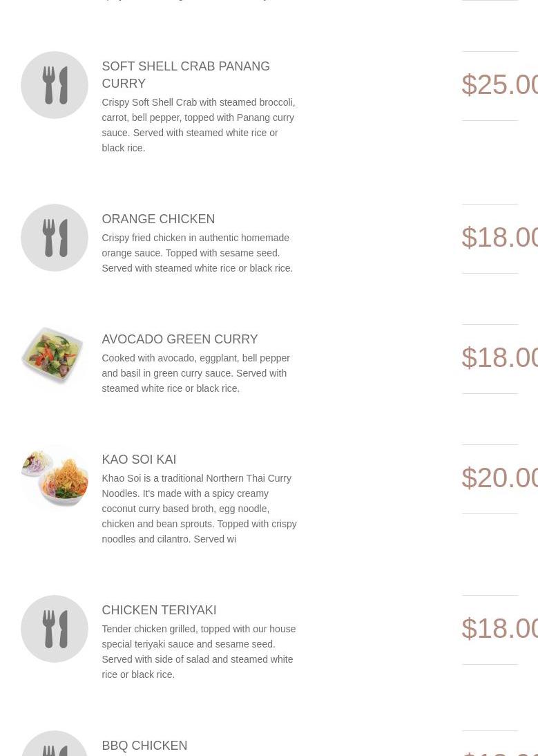Click the Chicken Teriyaki fork-and-knife icon
This screenshot has height=756, width=538.
point(55,629)
